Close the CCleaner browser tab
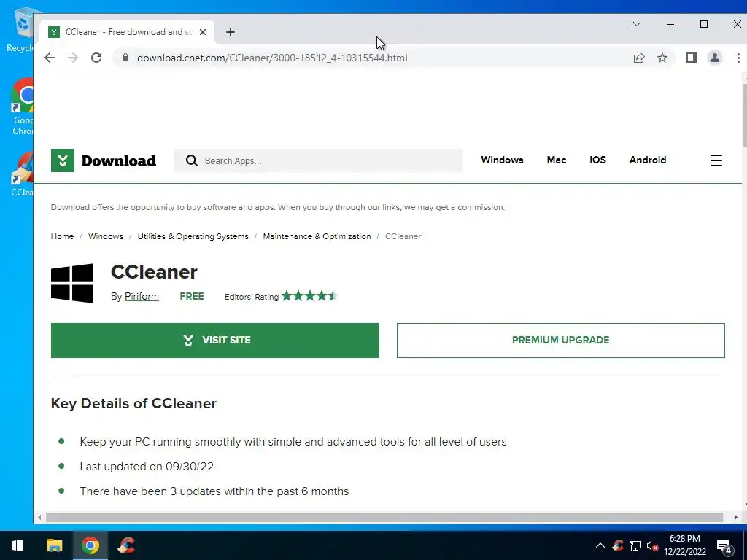This screenshot has height=560, width=747. pos(203,32)
